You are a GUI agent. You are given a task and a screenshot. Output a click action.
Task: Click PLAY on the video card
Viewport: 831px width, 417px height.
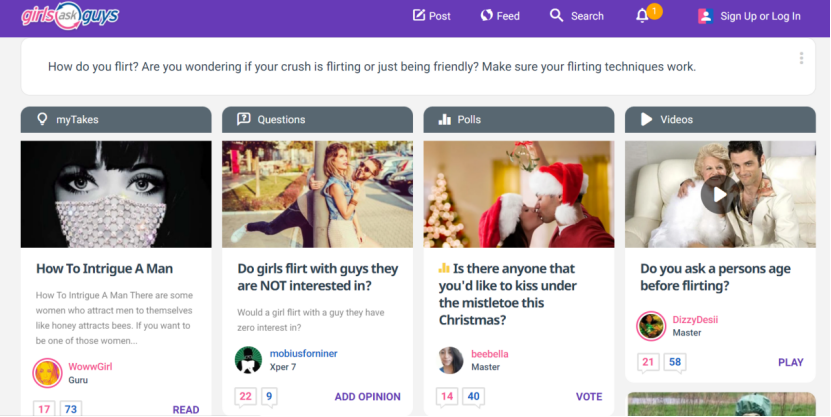[790, 362]
